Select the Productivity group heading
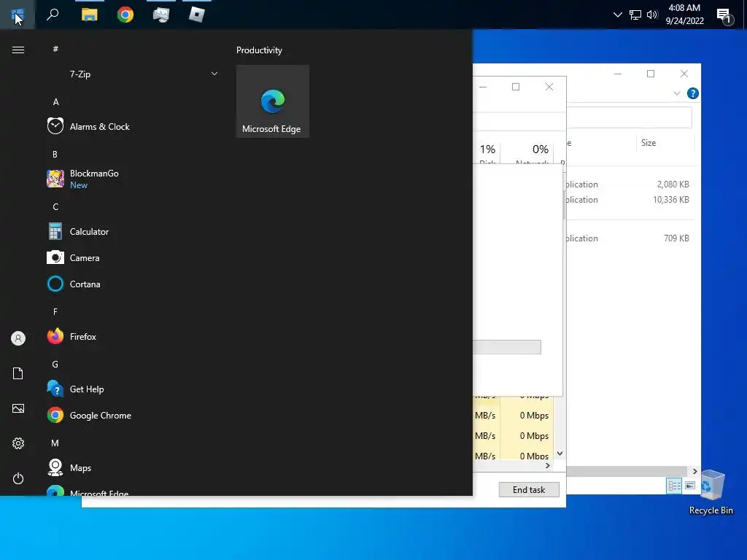Screen dimensions: 747x560 (259, 50)
